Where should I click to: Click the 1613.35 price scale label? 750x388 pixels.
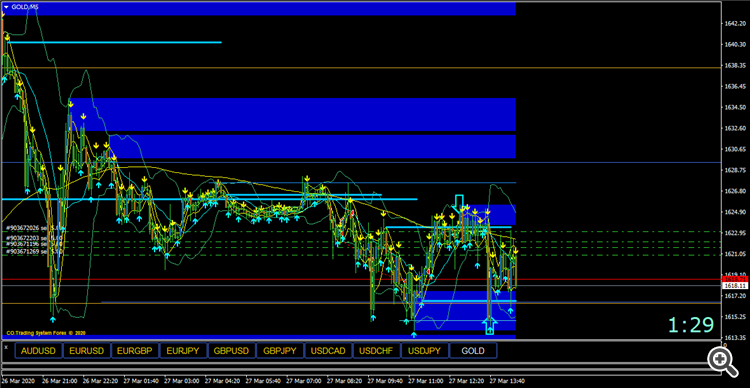tap(736, 337)
